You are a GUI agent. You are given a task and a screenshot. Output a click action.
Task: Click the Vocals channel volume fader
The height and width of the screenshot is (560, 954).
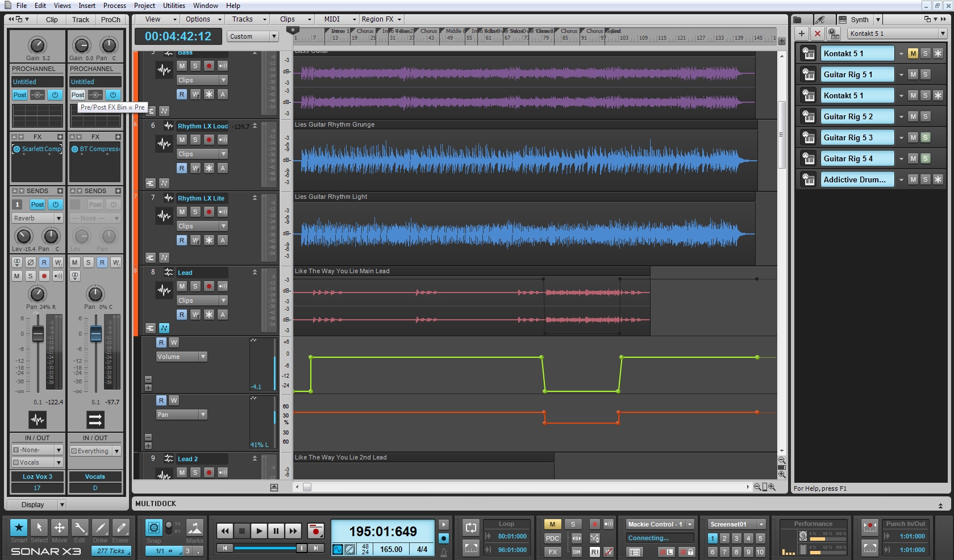(96, 334)
